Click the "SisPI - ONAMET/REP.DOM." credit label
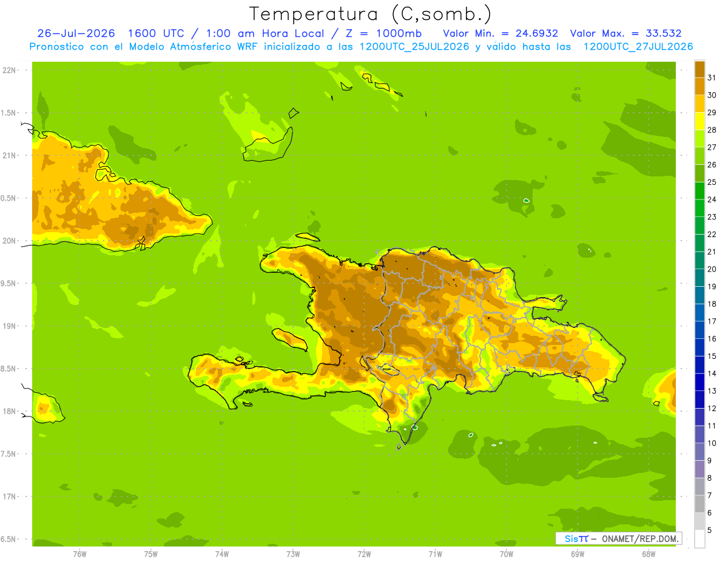Viewport: 728px width, 562px height. [618, 538]
